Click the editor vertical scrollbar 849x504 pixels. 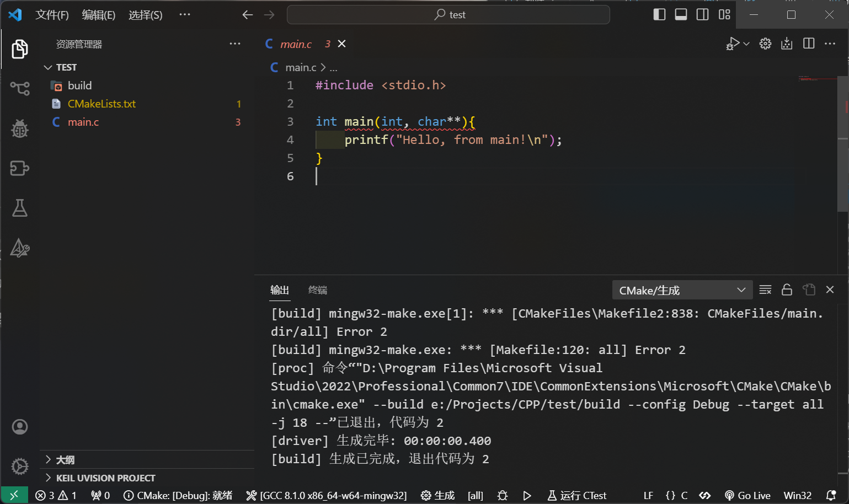[842, 143]
